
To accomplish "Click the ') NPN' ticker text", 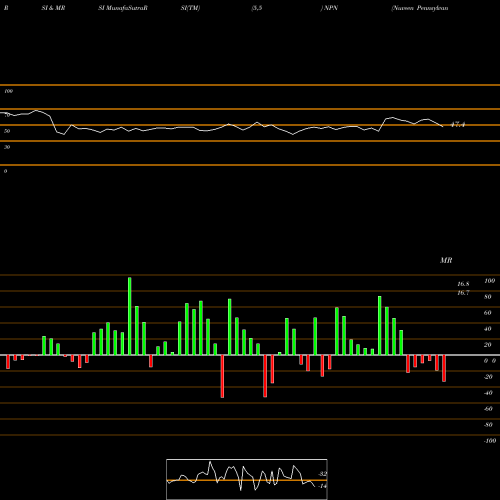I will pos(329,8).
